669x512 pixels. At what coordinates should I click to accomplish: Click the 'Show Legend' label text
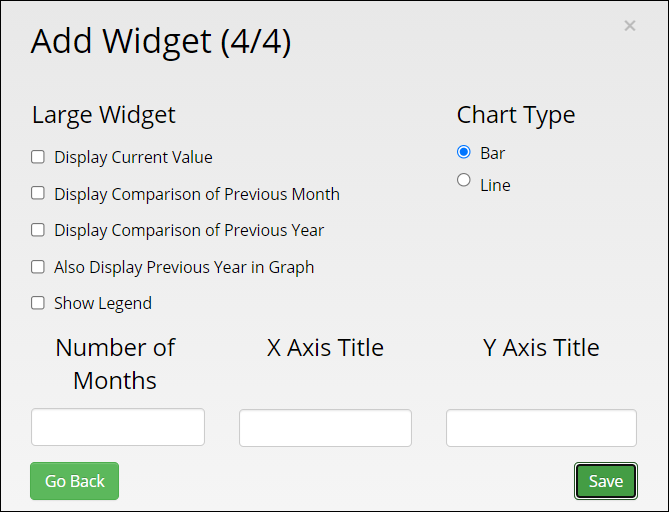tap(103, 303)
